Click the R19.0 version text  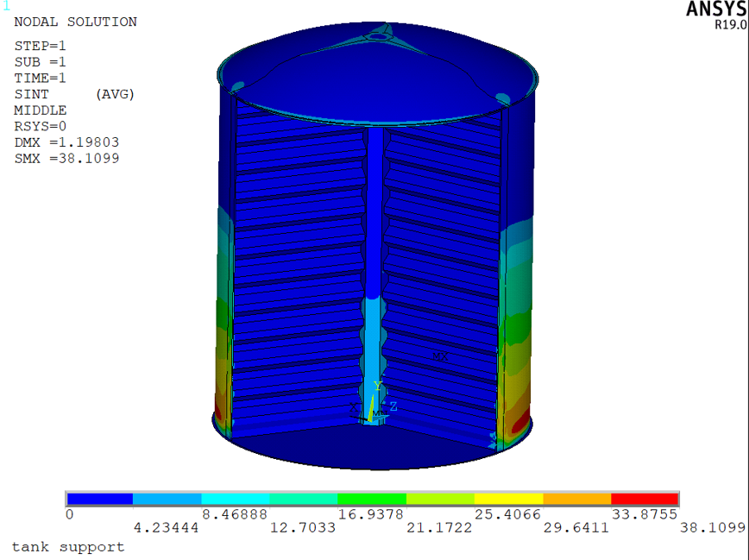click(x=730, y=24)
